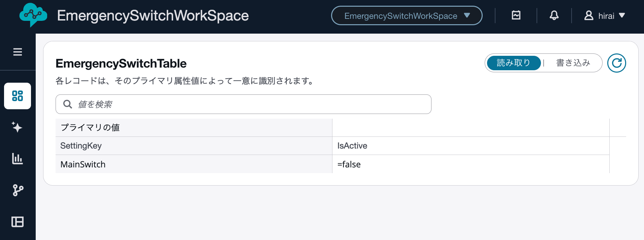Image resolution: width=644 pixels, height=240 pixels.
Task: Click the =false value cell
Action: coord(349,164)
